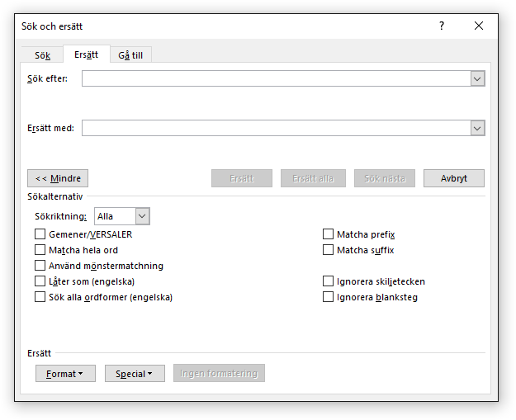This screenshot has width=516, height=420.
Task: Open the Special dropdown button
Action: tap(135, 373)
